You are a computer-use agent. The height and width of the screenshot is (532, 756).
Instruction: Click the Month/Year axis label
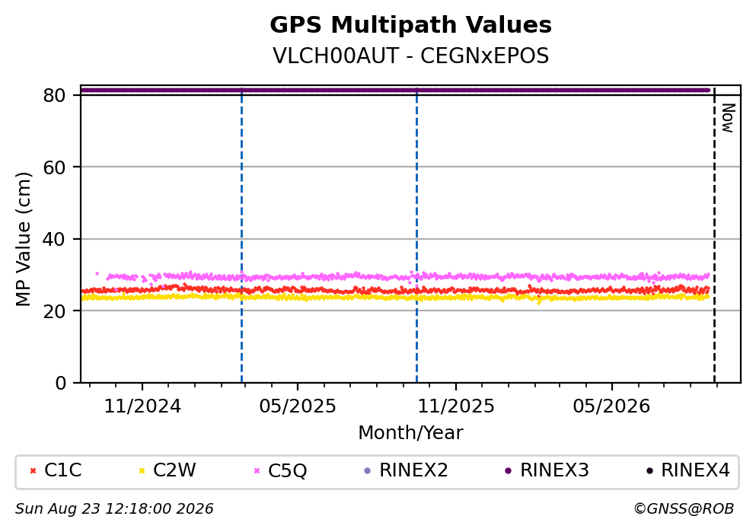[411, 433]
